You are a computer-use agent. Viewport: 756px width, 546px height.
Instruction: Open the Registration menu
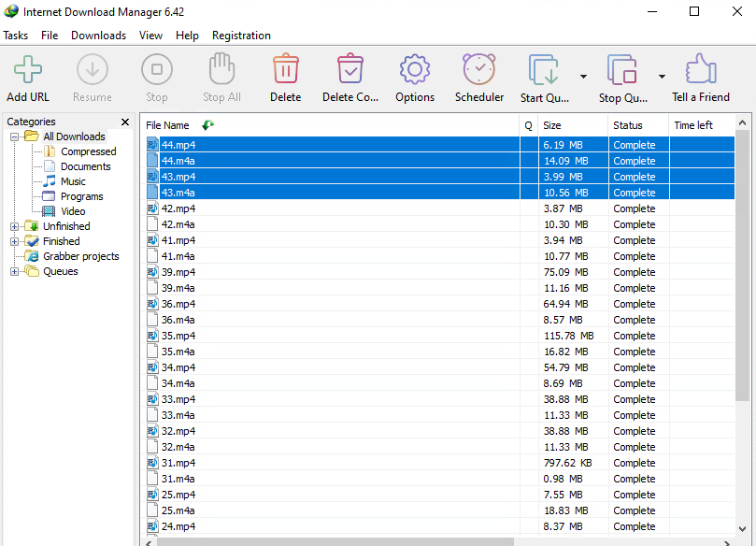pos(241,36)
